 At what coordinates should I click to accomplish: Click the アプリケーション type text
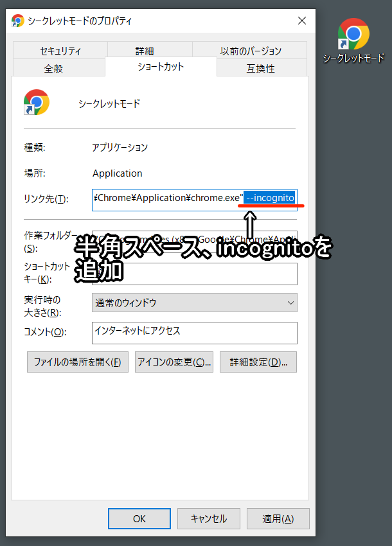(x=120, y=147)
